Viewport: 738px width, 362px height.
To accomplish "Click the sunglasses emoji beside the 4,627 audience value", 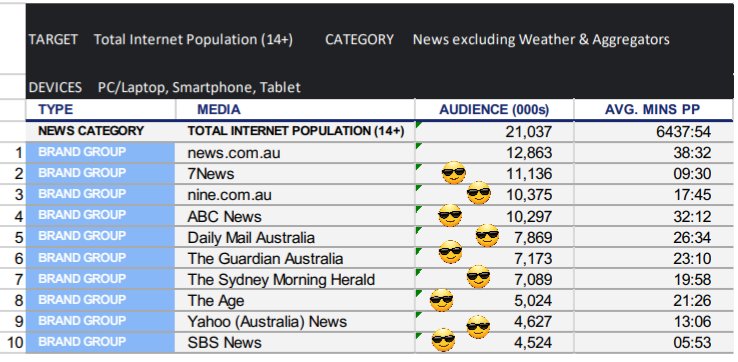I will tap(478, 326).
